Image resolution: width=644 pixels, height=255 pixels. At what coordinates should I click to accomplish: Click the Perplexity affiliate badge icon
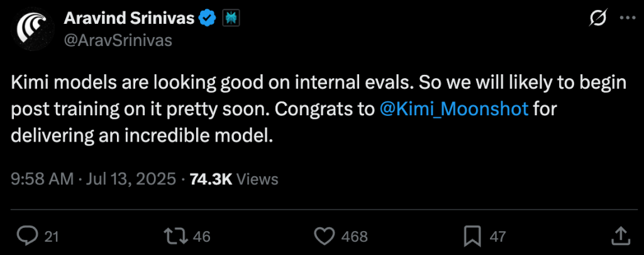tap(231, 18)
